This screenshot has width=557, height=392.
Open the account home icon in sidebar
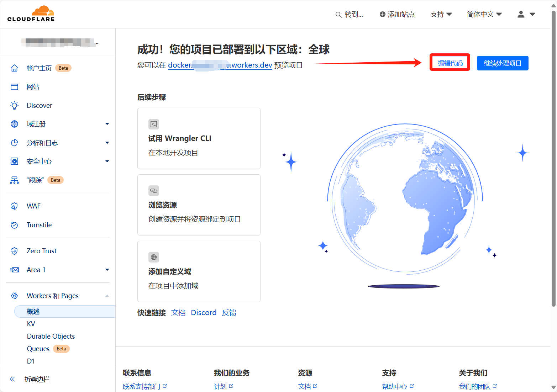click(14, 68)
